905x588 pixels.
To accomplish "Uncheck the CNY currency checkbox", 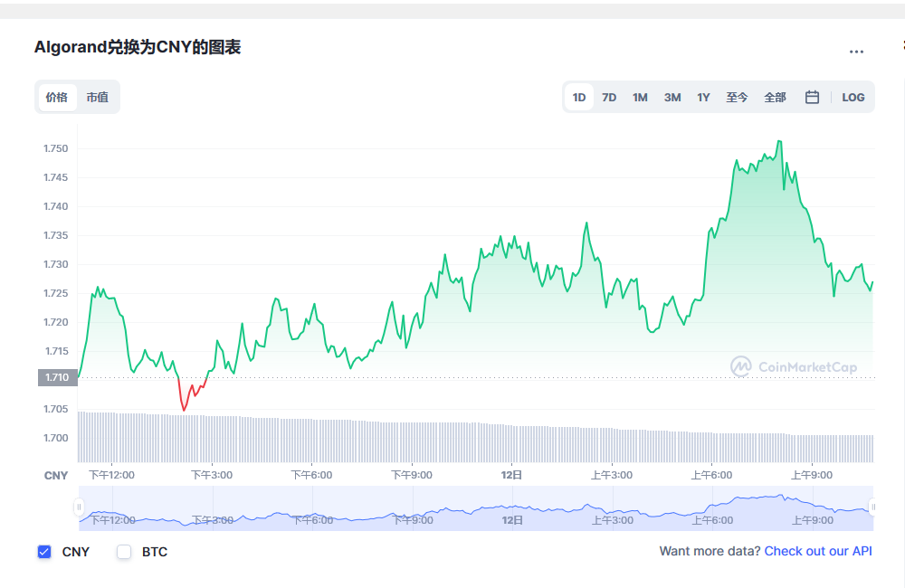I will point(44,552).
